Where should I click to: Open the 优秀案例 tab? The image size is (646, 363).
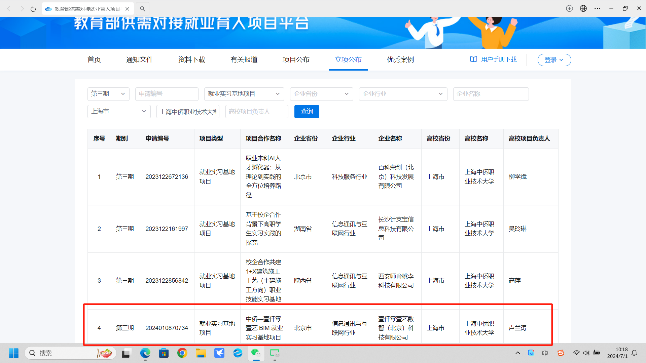tap(400, 60)
